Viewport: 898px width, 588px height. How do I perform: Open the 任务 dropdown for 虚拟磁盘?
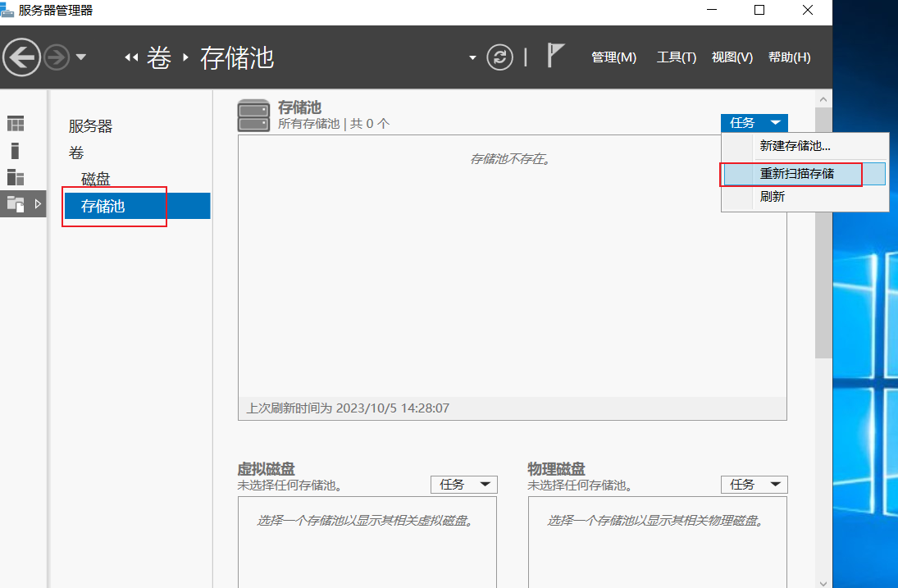464,485
